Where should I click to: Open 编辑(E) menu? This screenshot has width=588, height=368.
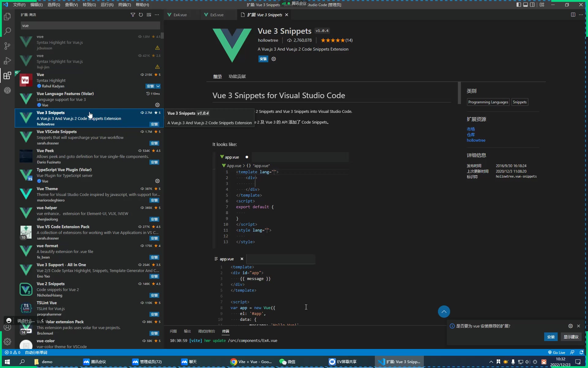click(x=36, y=5)
